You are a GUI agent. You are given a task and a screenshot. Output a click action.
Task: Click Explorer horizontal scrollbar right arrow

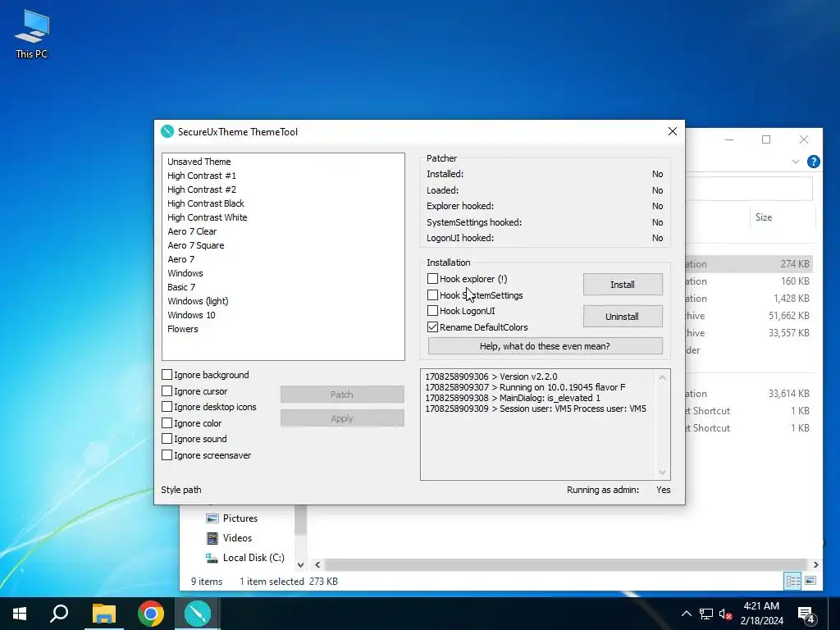click(x=815, y=564)
